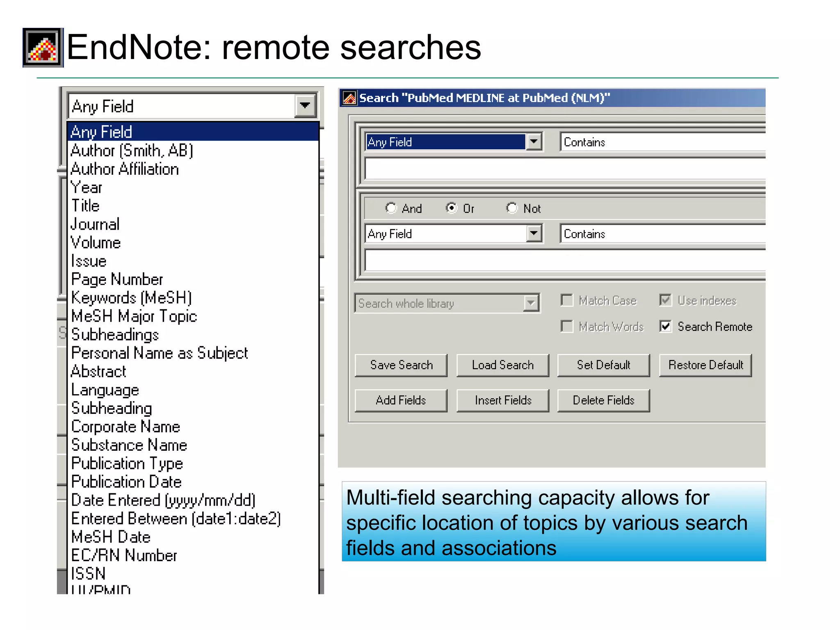840x630 pixels.
Task: Click the Search PubMed MEDLINE title bar
Action: [552, 98]
